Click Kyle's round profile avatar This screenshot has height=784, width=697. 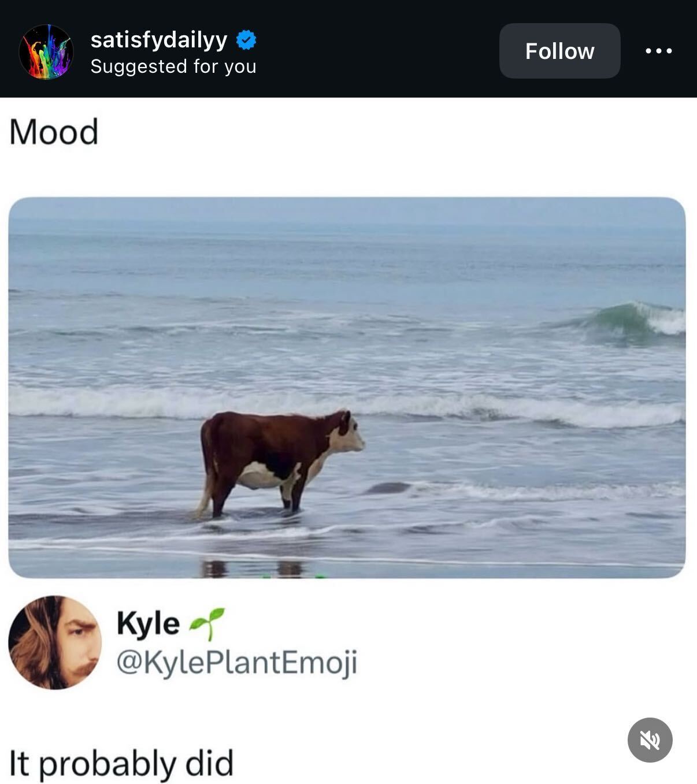point(55,642)
